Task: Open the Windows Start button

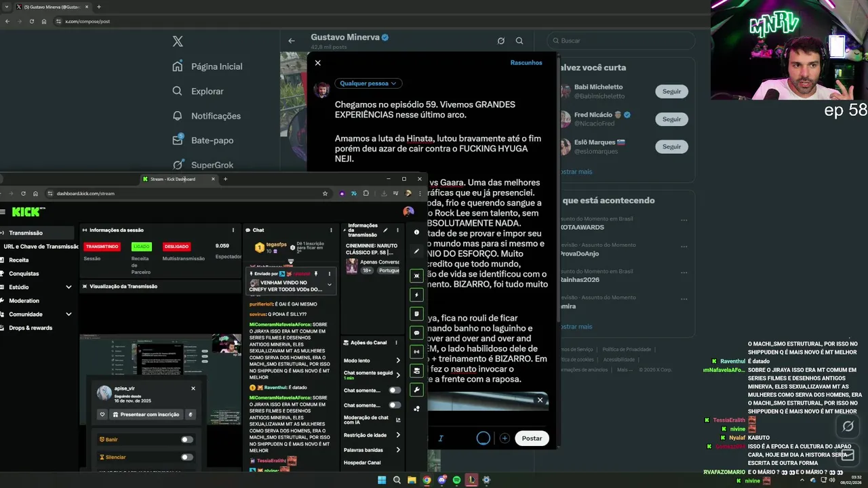Action: tap(382, 480)
